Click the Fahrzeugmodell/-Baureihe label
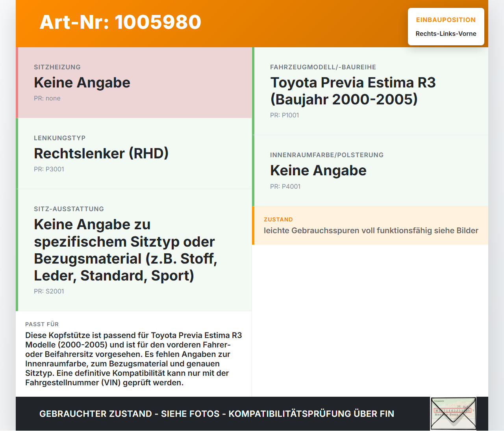The height and width of the screenshot is (431, 504). (323, 67)
